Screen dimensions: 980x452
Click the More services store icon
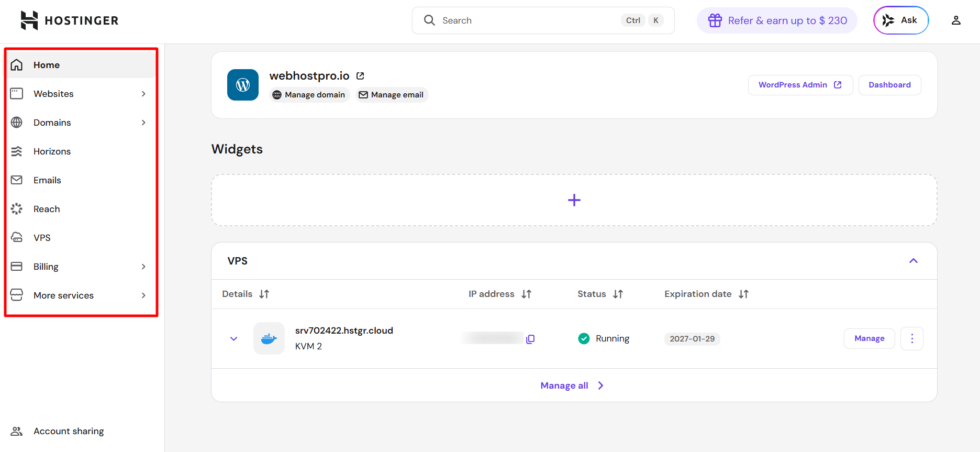[17, 295]
